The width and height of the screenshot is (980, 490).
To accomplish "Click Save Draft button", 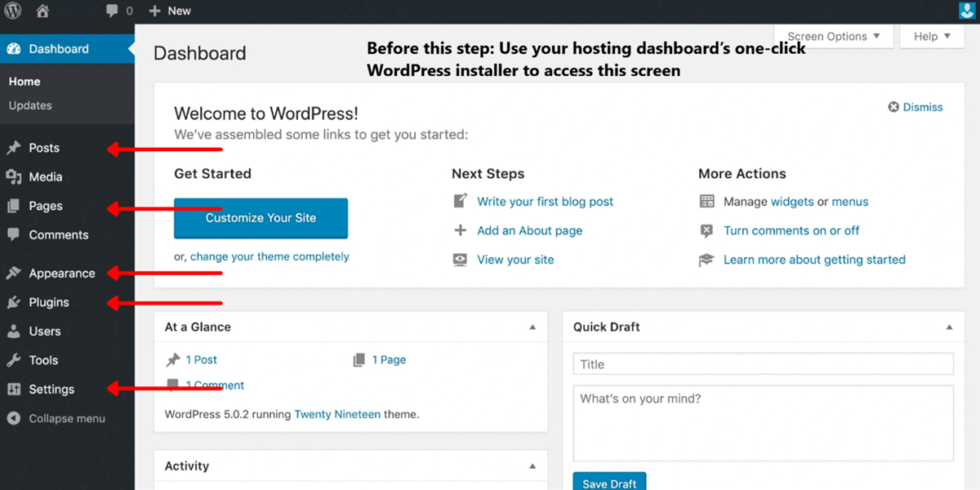I will [609, 482].
